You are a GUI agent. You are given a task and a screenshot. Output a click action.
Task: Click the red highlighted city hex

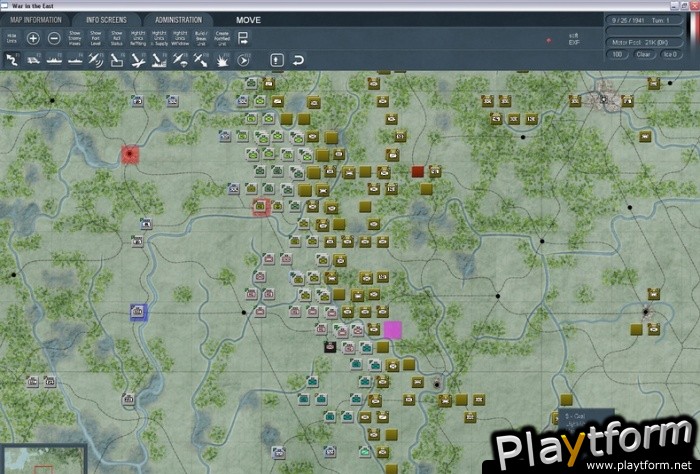click(130, 154)
